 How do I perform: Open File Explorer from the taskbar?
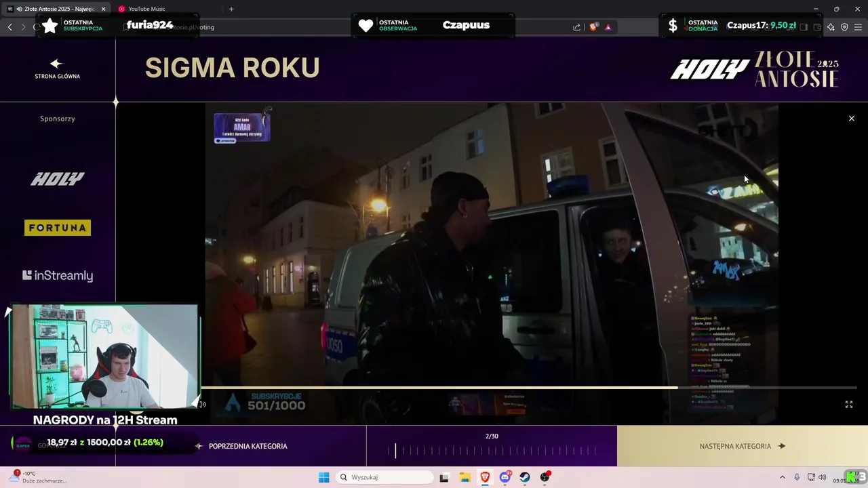[x=465, y=477]
